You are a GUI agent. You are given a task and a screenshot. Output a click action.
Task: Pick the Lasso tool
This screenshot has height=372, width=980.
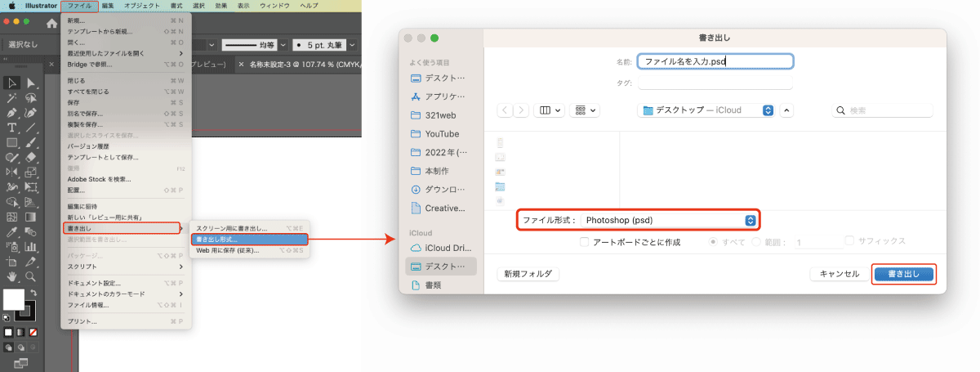(x=30, y=97)
